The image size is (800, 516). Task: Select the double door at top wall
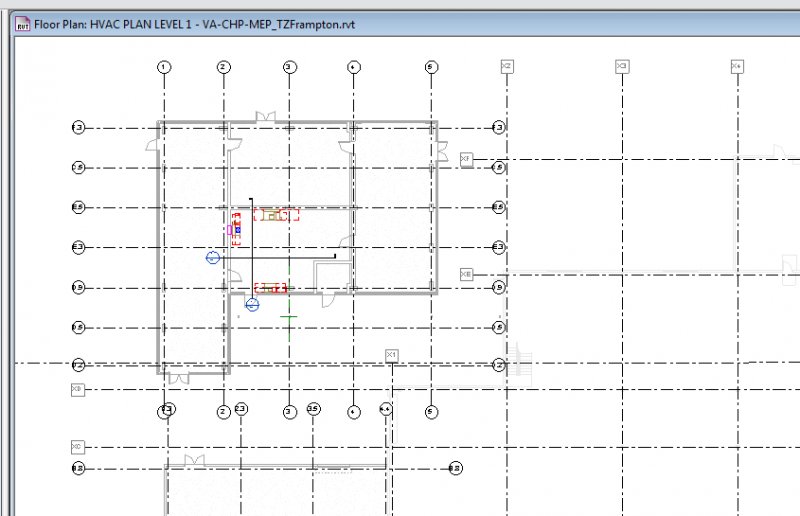pos(265,116)
